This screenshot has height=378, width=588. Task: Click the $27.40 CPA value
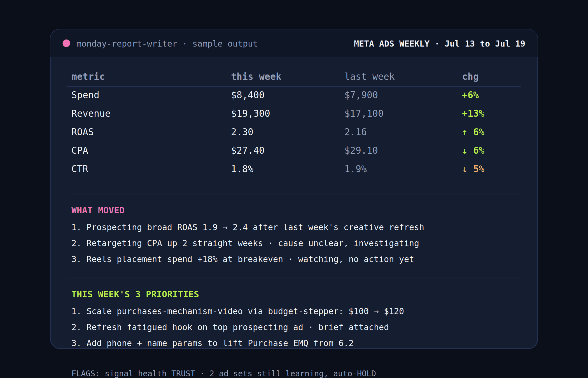point(248,150)
